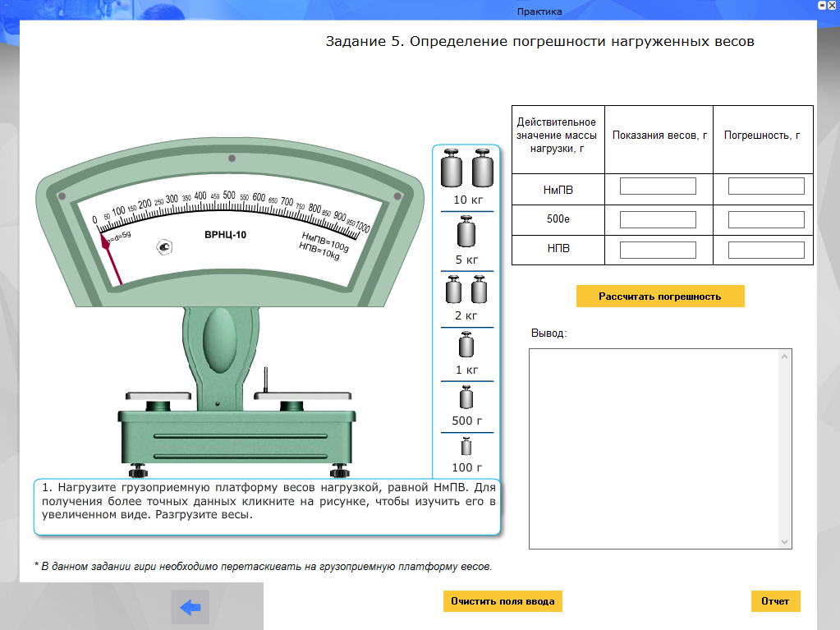Pick the left 2 кг weight
The height and width of the screenshot is (630, 840).
pos(453,289)
